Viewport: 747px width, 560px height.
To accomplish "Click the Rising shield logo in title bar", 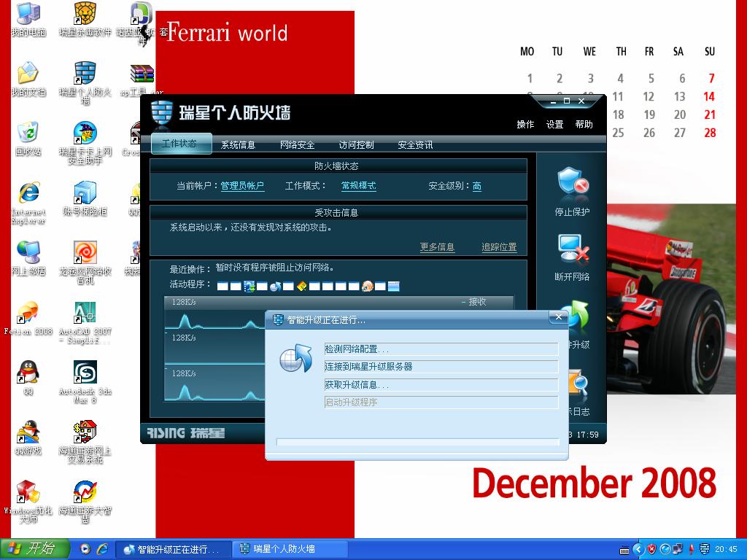I will coord(161,114).
